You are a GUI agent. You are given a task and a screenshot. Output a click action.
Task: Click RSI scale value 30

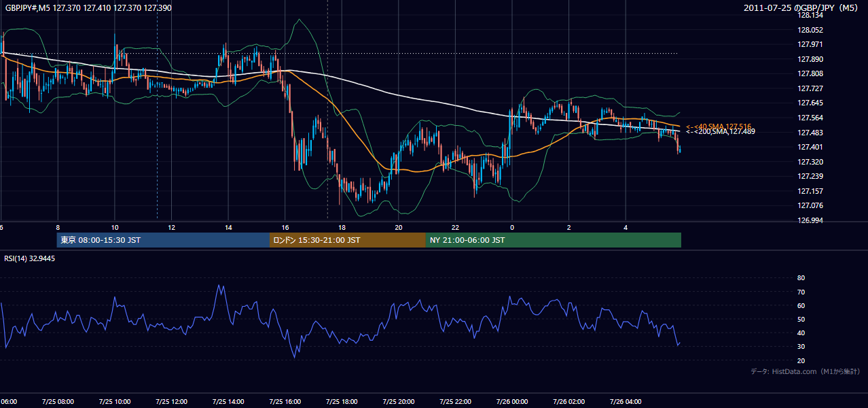click(x=801, y=347)
